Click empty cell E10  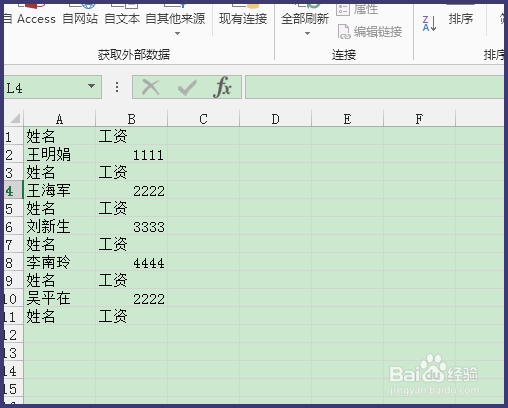pos(348,298)
